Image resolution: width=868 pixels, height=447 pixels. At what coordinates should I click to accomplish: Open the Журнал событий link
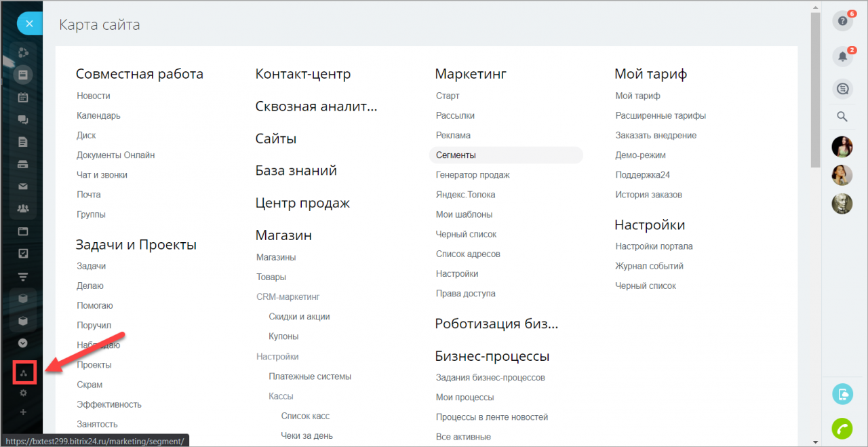coord(650,266)
